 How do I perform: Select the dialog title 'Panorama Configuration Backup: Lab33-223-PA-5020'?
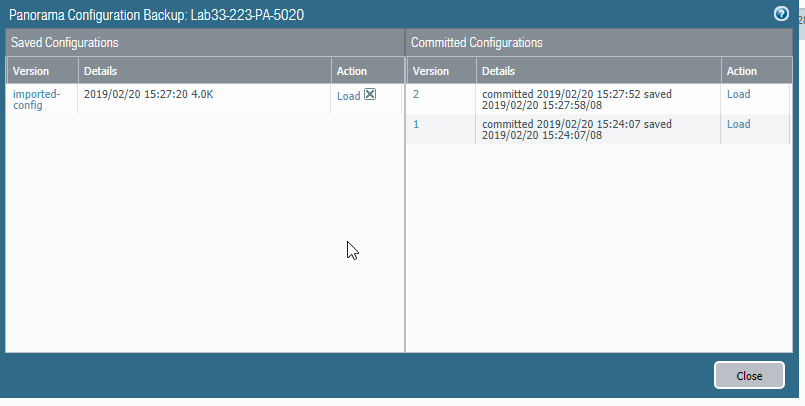point(157,15)
